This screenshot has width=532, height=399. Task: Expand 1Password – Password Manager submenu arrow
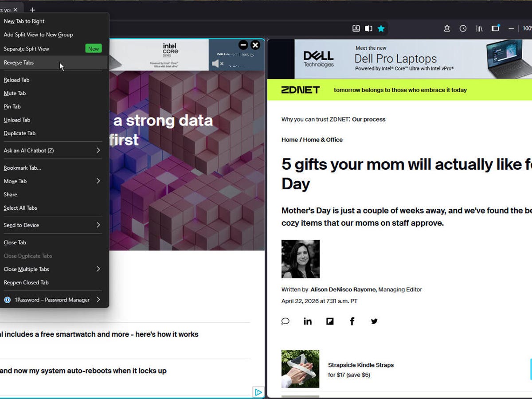98,299
